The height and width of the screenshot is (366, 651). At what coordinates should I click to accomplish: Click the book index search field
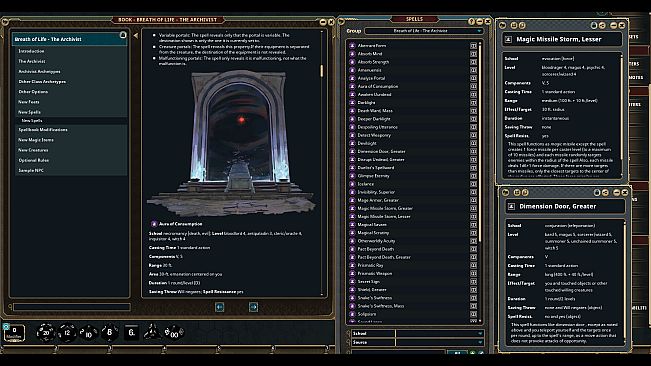point(72,307)
